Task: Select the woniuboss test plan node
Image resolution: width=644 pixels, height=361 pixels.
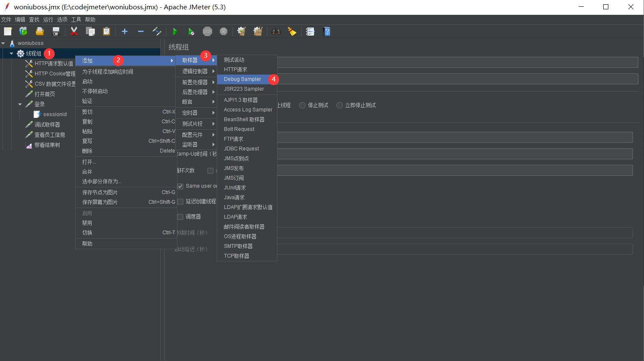Action: click(x=26, y=43)
